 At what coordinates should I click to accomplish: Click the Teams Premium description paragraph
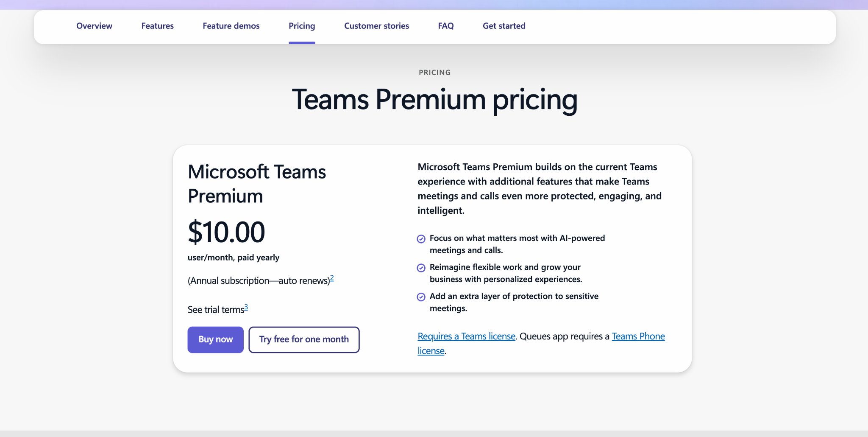click(540, 189)
